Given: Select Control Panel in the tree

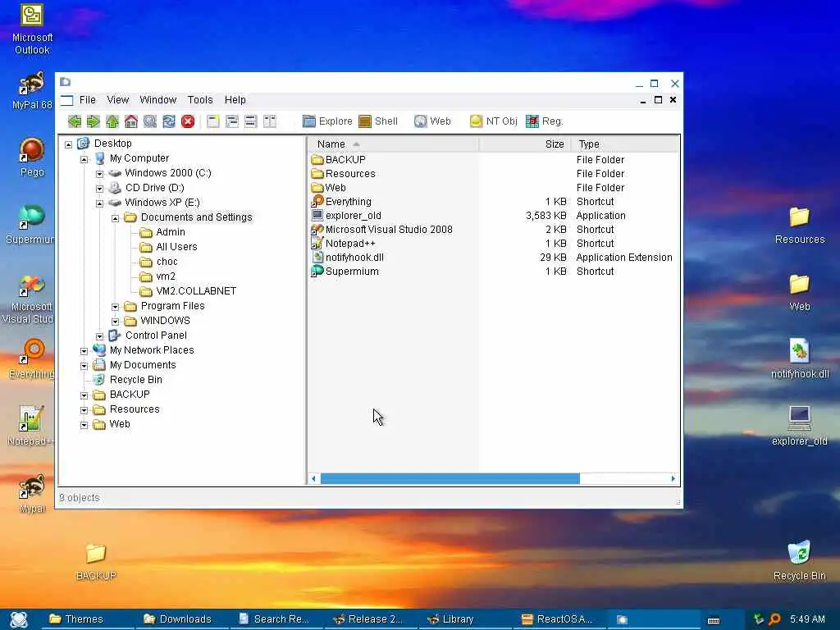Looking at the screenshot, I should click(156, 336).
